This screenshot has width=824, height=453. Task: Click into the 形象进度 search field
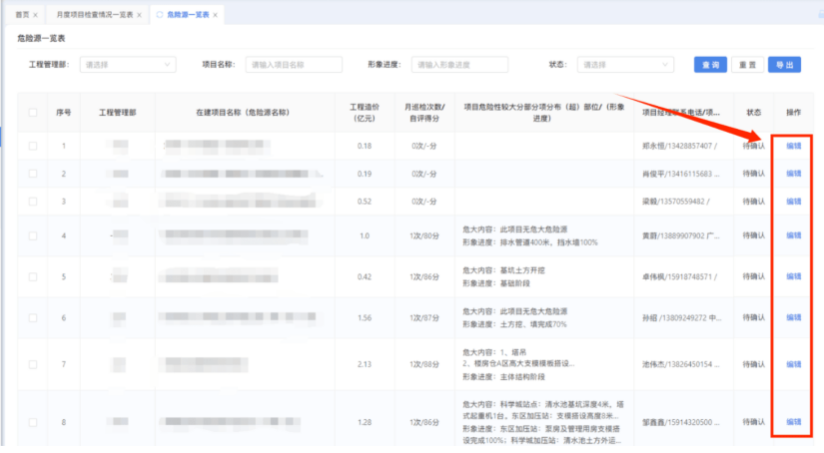coord(459,65)
